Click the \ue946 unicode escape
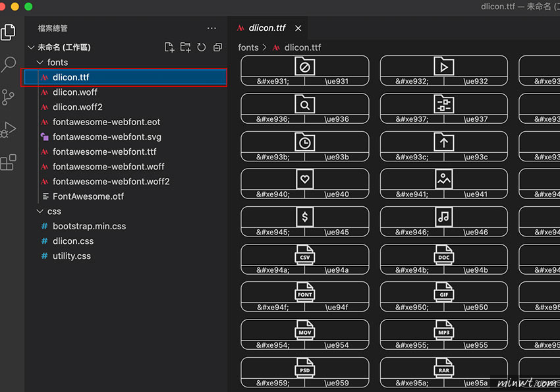The height and width of the screenshot is (392, 560). (476, 232)
